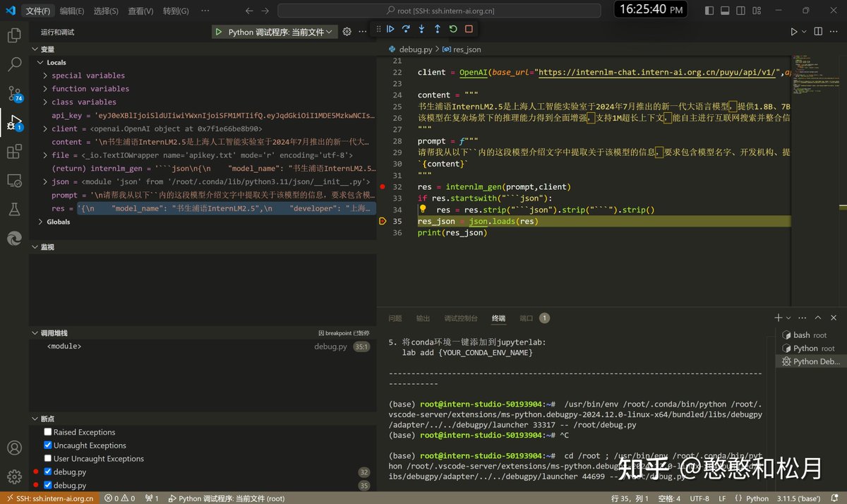Open the Testing flask icon
The width and height of the screenshot is (847, 504).
(14, 210)
